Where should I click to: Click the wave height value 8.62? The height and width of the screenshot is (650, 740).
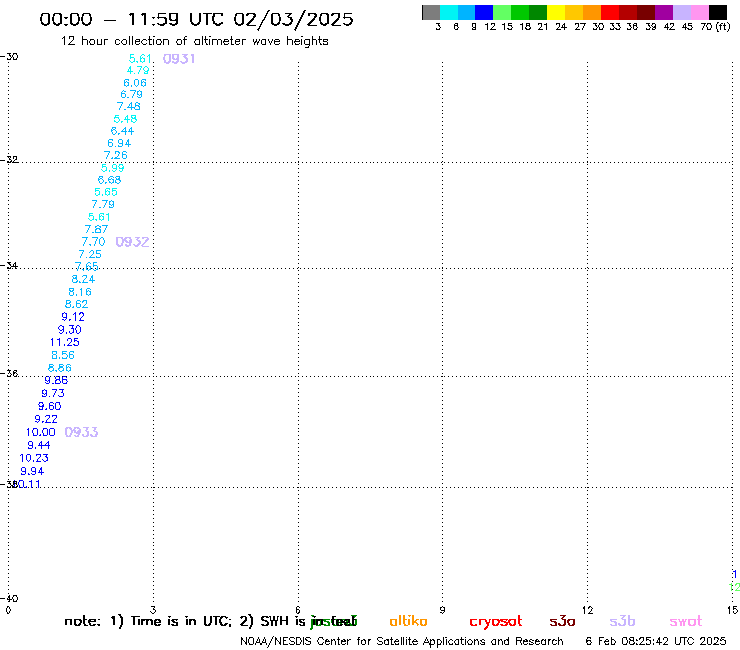pos(76,304)
